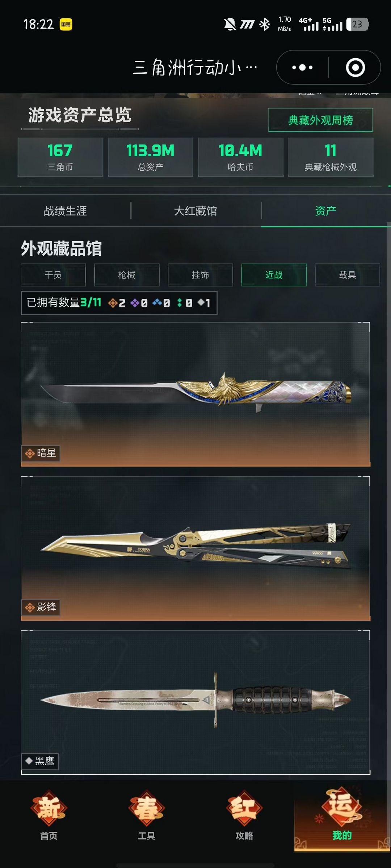391x868 pixels.
Task: Tap the white diamond icon beside 黑鹰
Action: click(x=29, y=761)
